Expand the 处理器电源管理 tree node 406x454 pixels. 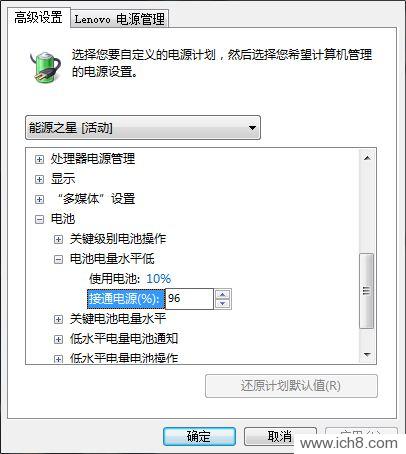pyautogui.click(x=39, y=159)
